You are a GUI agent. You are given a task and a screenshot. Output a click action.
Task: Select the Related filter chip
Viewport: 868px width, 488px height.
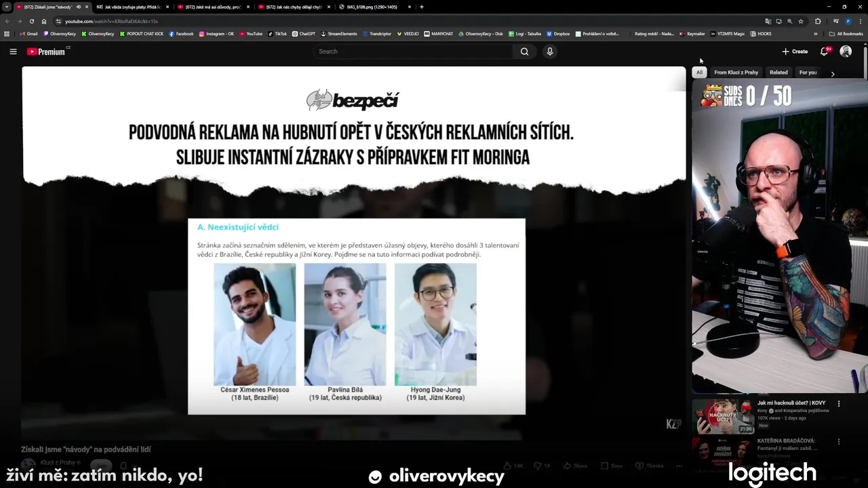[x=778, y=72]
